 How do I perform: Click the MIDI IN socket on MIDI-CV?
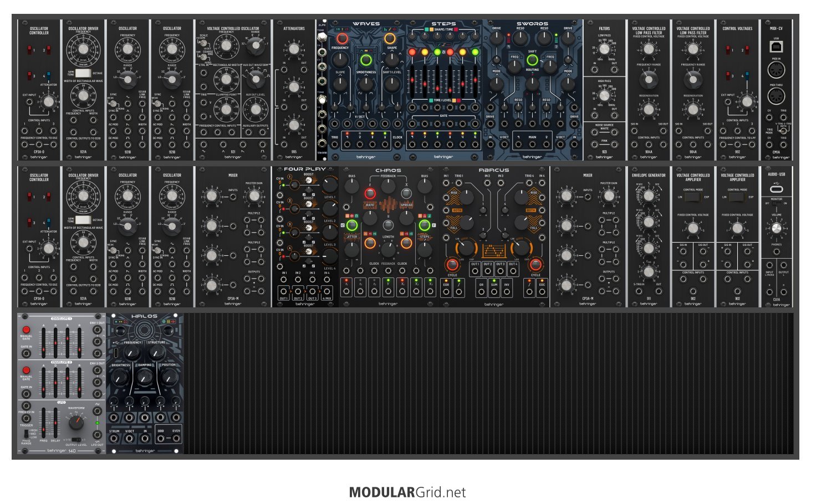click(x=776, y=70)
